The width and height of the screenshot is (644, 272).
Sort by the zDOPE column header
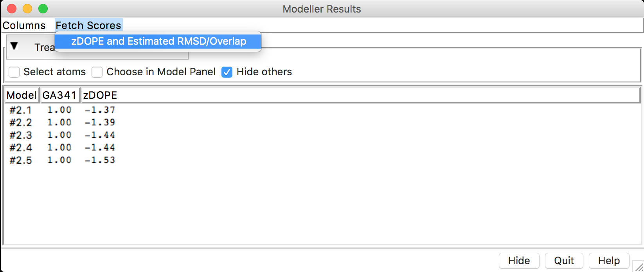click(360, 95)
